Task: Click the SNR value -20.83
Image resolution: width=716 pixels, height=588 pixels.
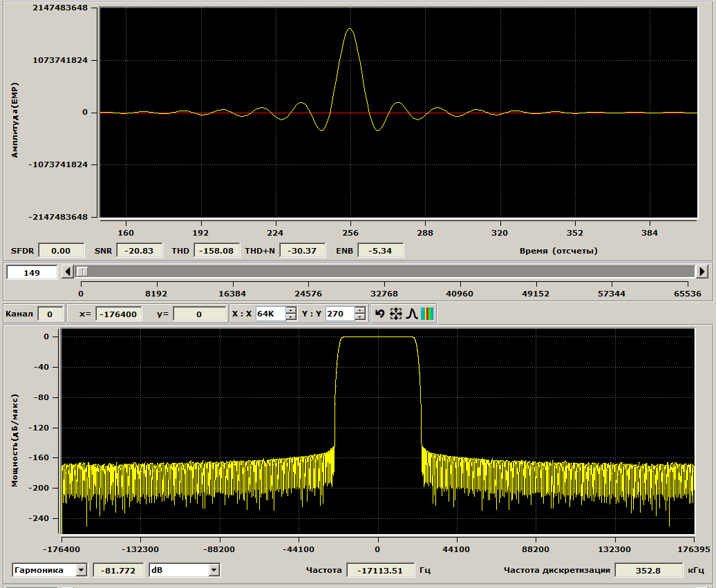Action: coord(140,251)
